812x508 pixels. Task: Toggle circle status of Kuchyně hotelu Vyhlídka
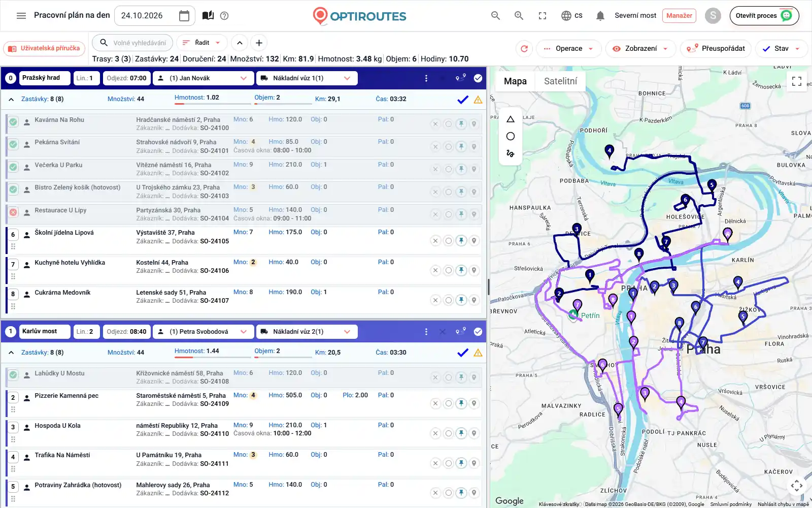[448, 270]
